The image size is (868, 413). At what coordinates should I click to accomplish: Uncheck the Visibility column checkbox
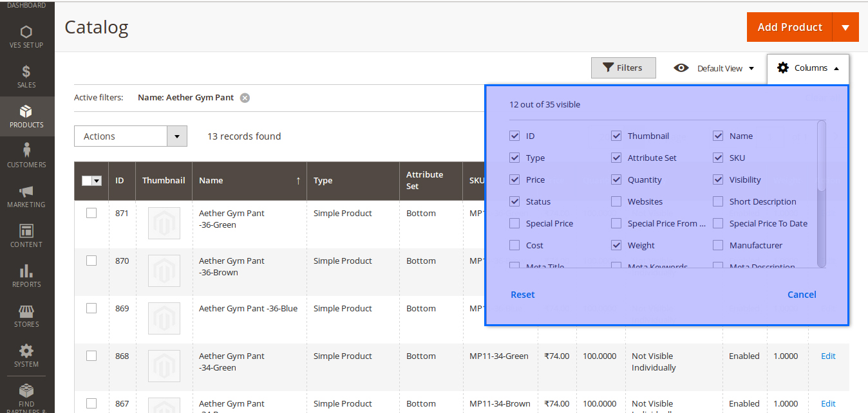point(718,179)
